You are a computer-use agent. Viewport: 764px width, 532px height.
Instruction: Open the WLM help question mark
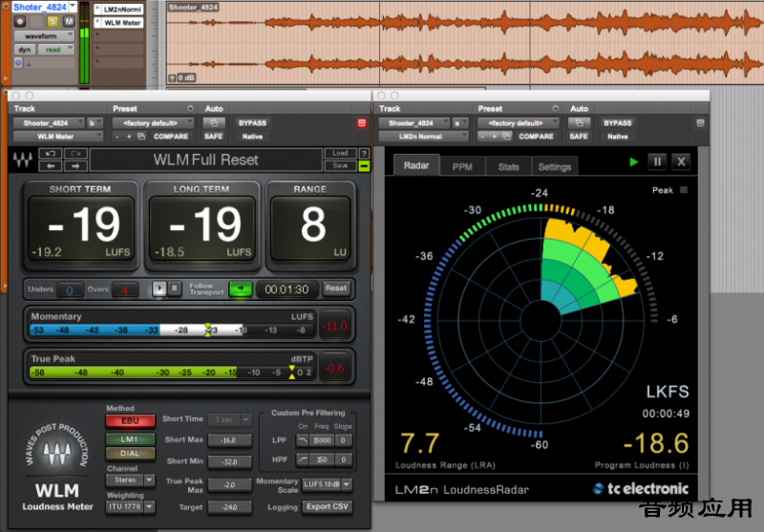click(364, 154)
